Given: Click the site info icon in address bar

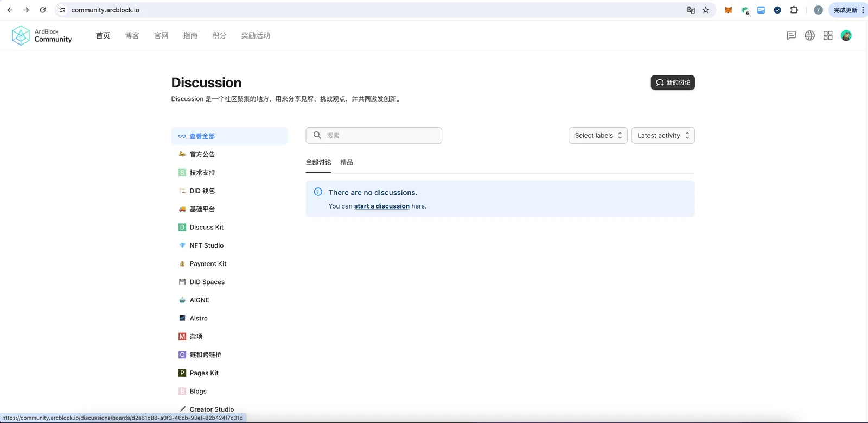Looking at the screenshot, I should [x=62, y=10].
